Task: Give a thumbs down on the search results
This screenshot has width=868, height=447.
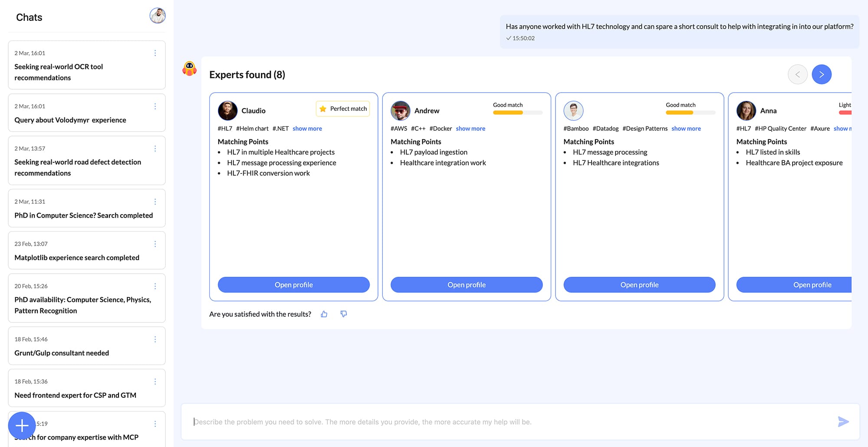Action: coord(343,314)
